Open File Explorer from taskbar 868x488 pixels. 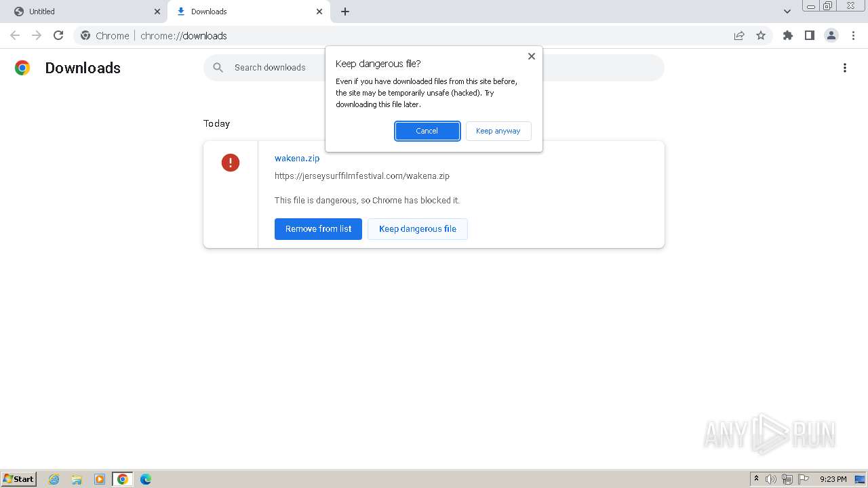pos(77,479)
